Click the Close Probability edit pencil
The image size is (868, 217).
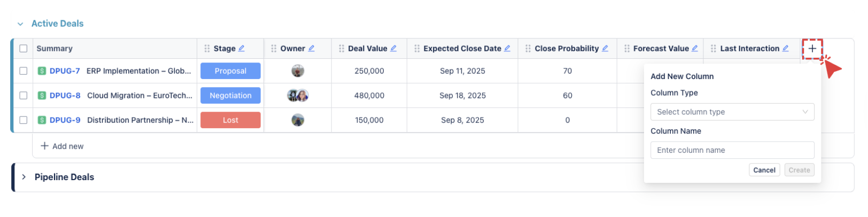point(605,49)
